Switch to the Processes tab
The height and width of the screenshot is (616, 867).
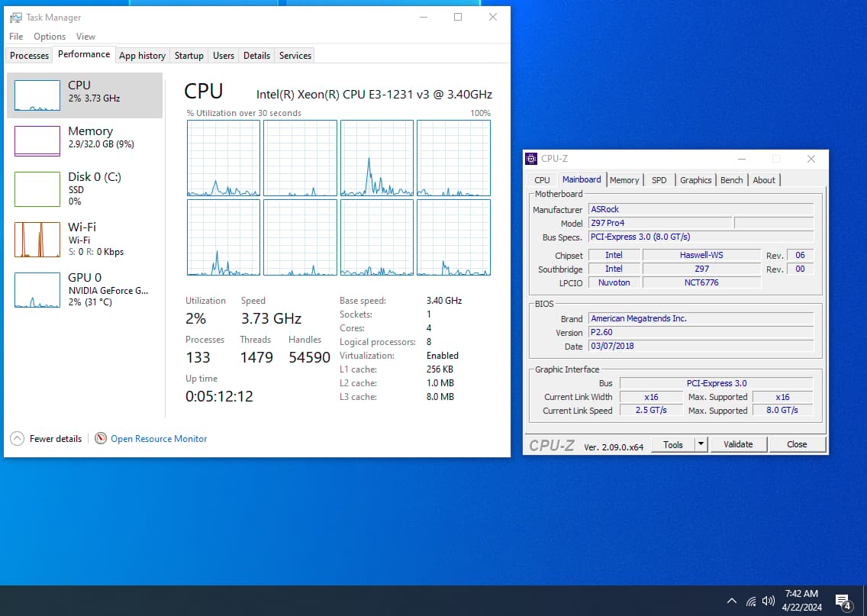click(x=29, y=55)
